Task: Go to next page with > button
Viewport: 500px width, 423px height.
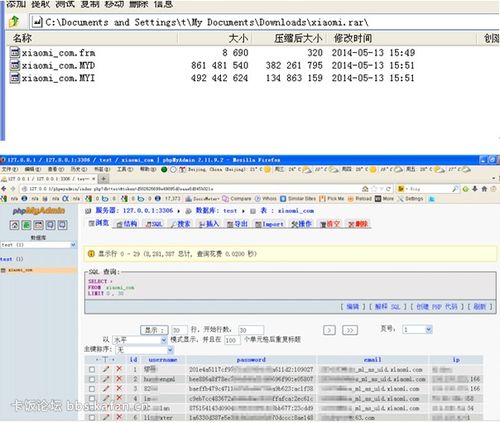Action: click(329, 330)
